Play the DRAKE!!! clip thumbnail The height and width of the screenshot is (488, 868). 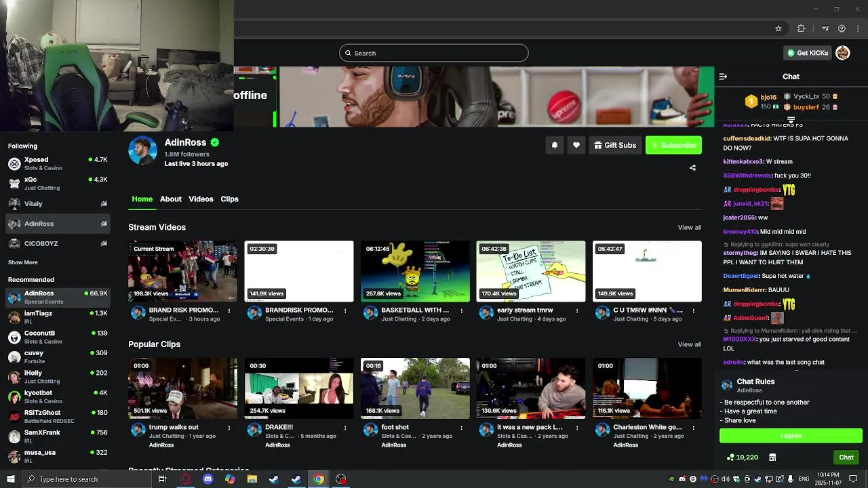[x=299, y=388]
